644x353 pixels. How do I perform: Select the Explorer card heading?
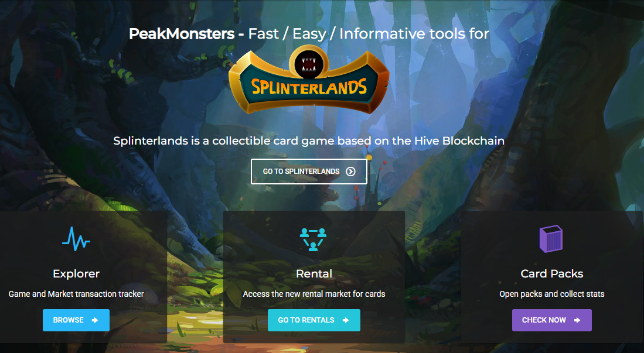[x=76, y=274]
